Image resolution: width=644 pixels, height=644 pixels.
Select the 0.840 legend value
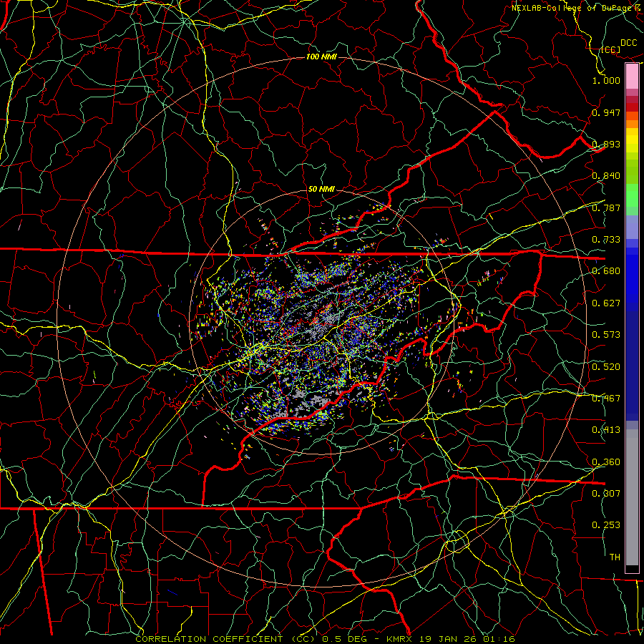tap(606, 176)
